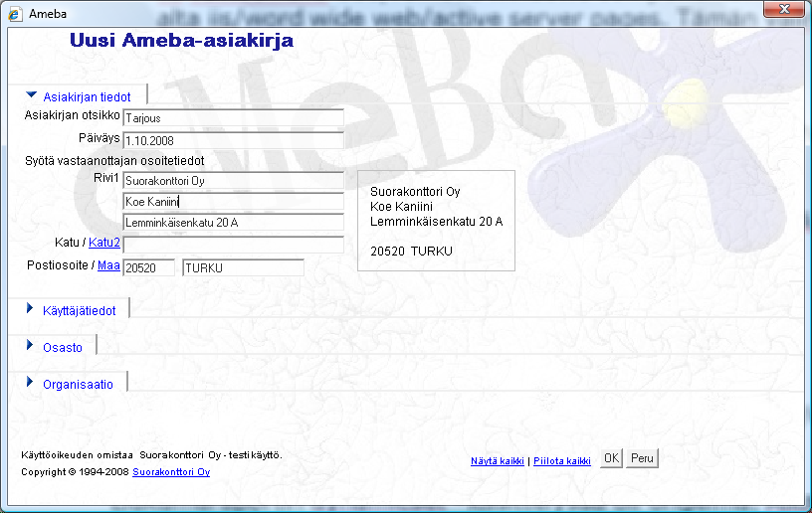Open the Käyttäjätiedot tab label
The image size is (812, 513).
tap(80, 311)
